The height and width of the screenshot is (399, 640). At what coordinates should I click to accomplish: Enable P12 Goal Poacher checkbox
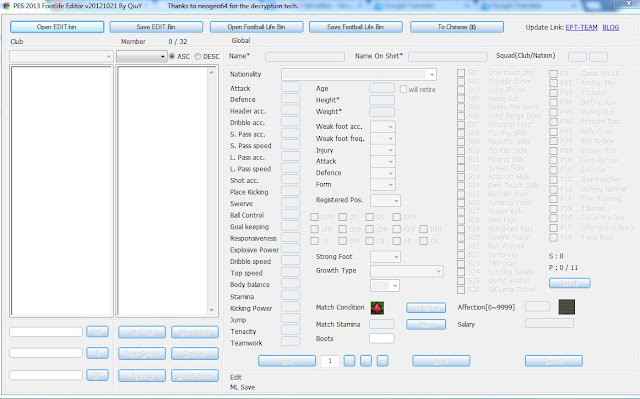[553, 180]
